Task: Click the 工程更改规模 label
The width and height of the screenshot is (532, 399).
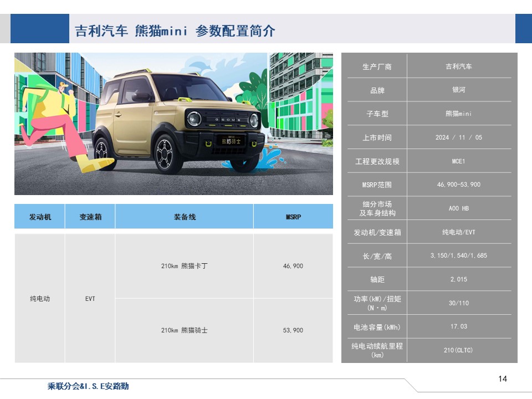Action: (377, 161)
